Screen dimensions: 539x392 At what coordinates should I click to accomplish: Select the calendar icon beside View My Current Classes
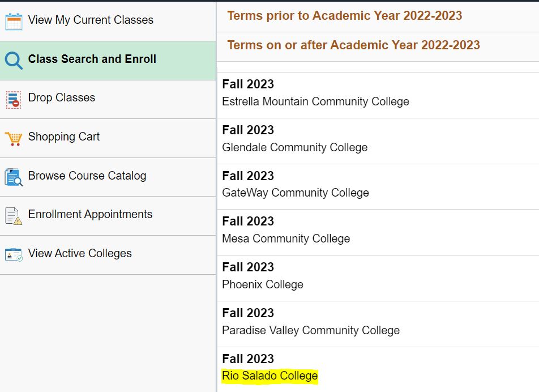click(x=13, y=20)
